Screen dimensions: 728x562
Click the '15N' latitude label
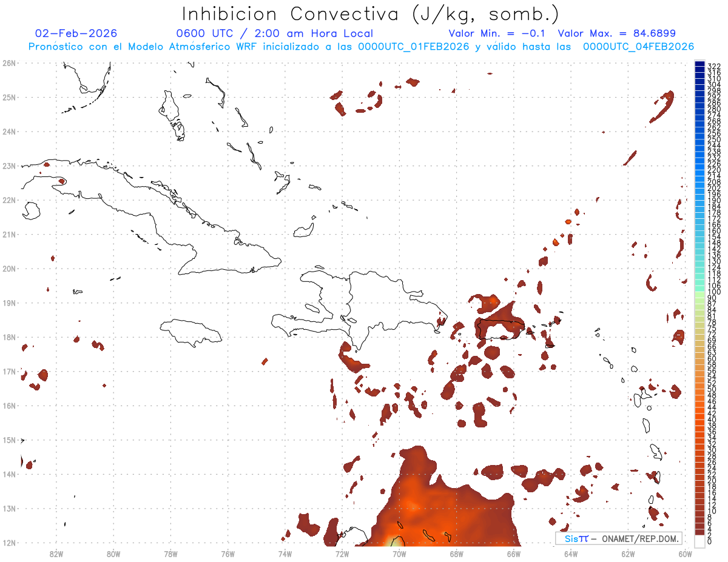point(9,440)
